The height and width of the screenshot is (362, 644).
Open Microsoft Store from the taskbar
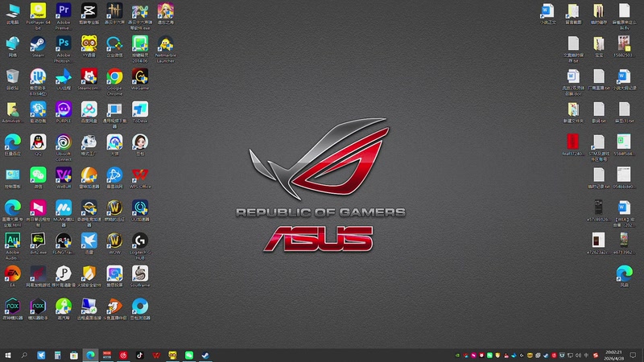(x=74, y=356)
